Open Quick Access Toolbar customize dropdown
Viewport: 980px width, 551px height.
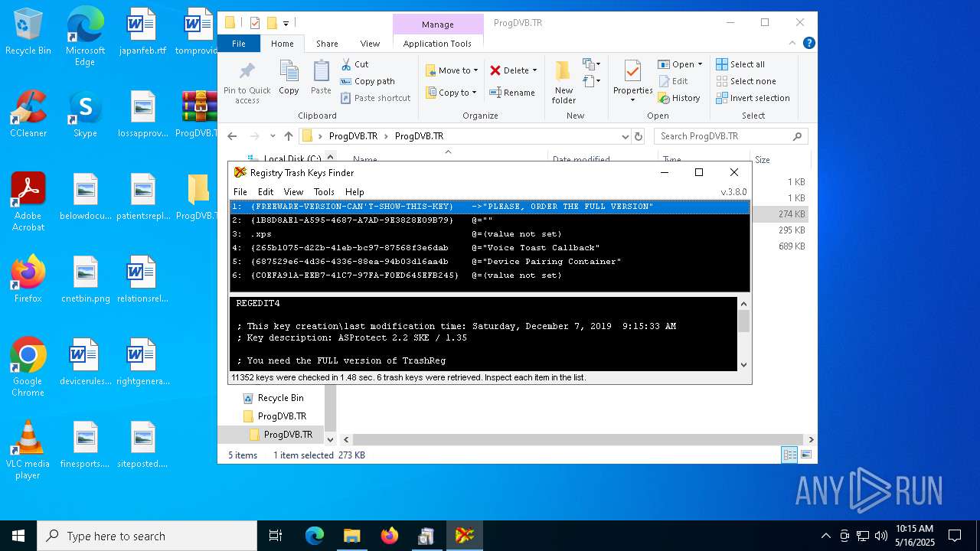coord(286,24)
